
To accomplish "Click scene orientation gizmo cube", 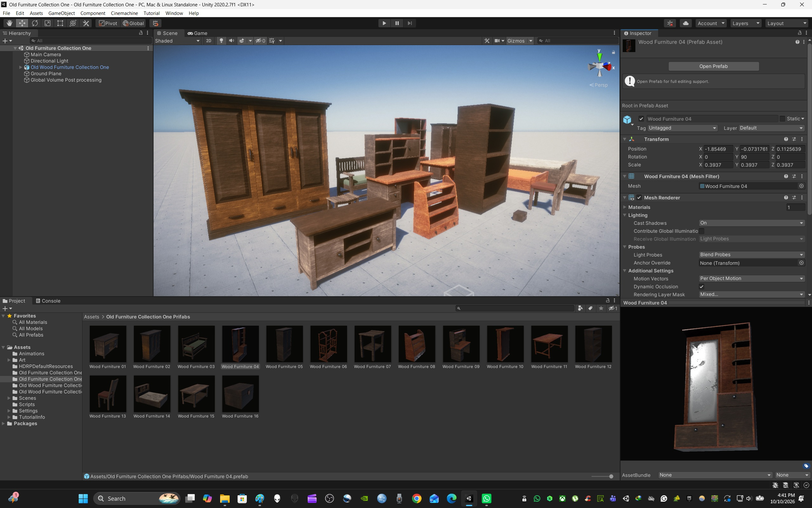I will [x=600, y=66].
